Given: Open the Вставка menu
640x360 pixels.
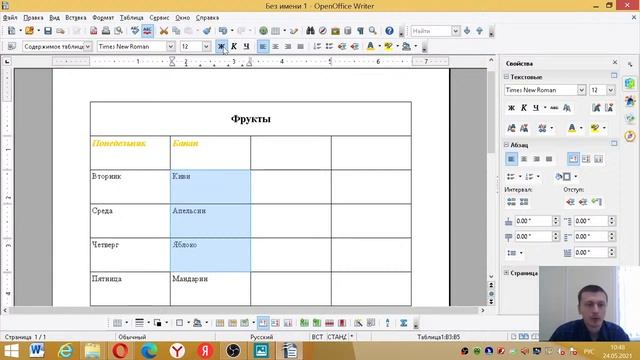Looking at the screenshot, I should click(76, 18).
